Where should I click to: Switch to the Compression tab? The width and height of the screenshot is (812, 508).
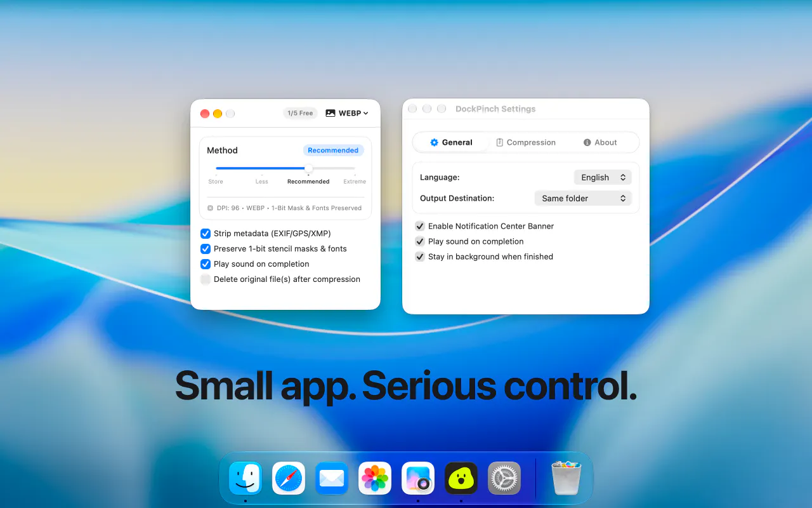[525, 142]
